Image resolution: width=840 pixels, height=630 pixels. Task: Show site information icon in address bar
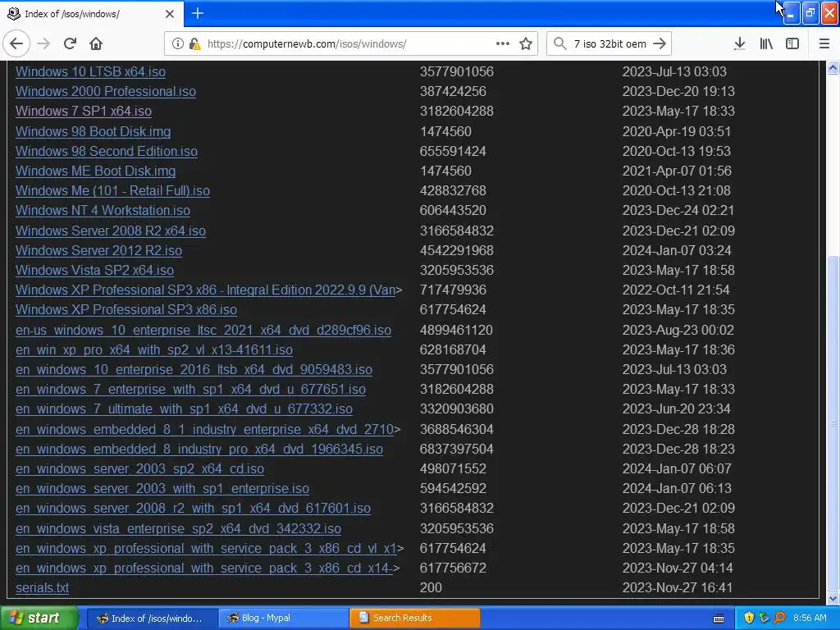[177, 44]
